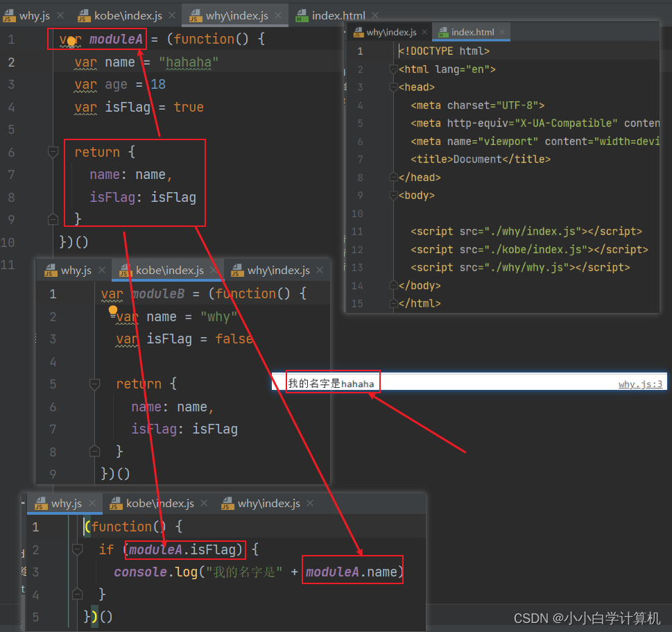Close kobe\index.js tab in the top editor tab bar

pos(172,15)
